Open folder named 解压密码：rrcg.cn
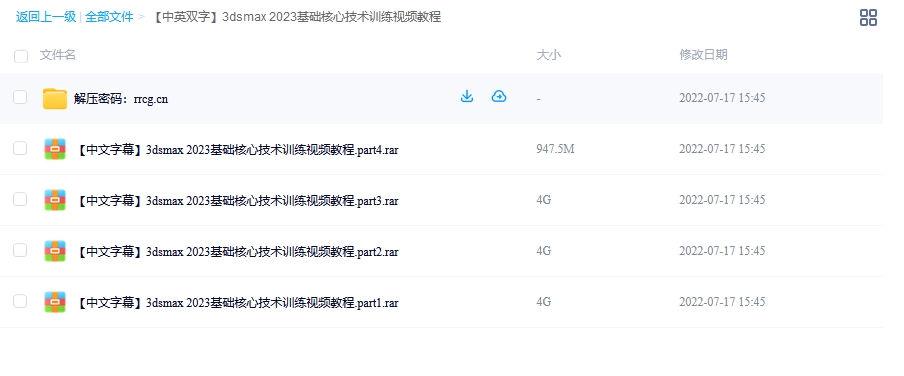 tap(121, 99)
